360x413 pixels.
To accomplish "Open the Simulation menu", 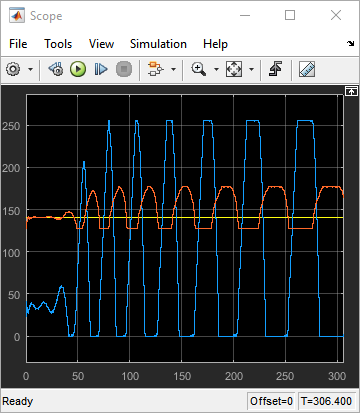I will [158, 44].
